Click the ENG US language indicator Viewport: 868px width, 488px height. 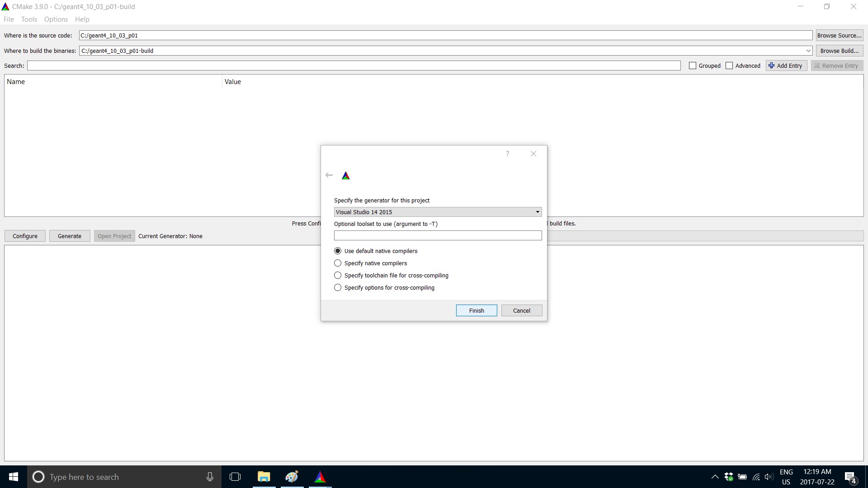(786, 477)
